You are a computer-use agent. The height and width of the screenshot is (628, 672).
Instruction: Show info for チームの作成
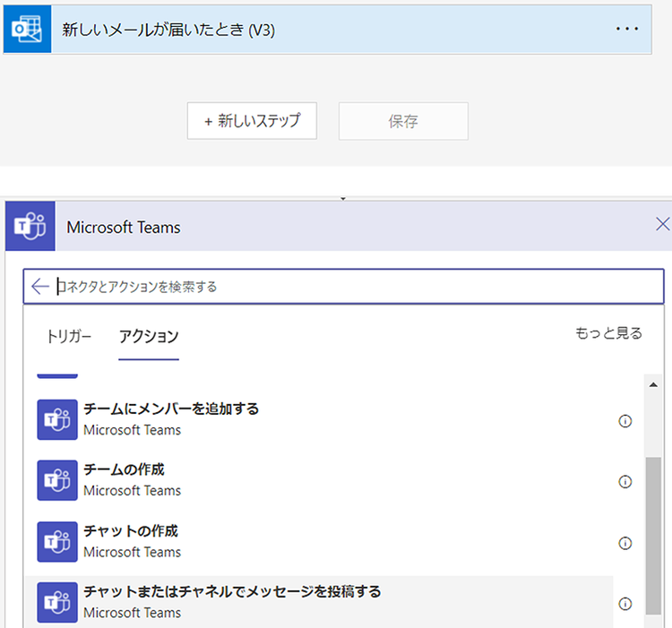625,482
